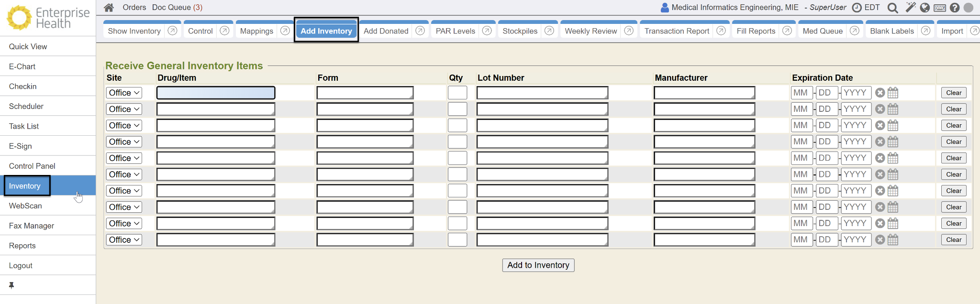This screenshot has height=304, width=980.
Task: Click the home icon in top bar
Action: [109, 8]
